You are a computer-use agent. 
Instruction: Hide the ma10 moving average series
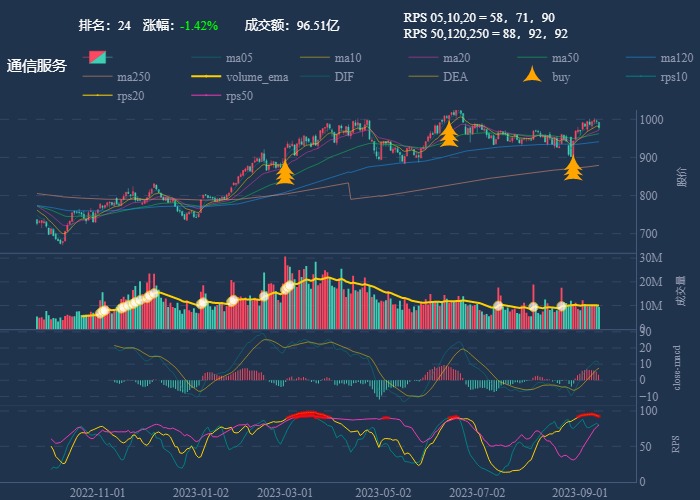click(x=348, y=57)
